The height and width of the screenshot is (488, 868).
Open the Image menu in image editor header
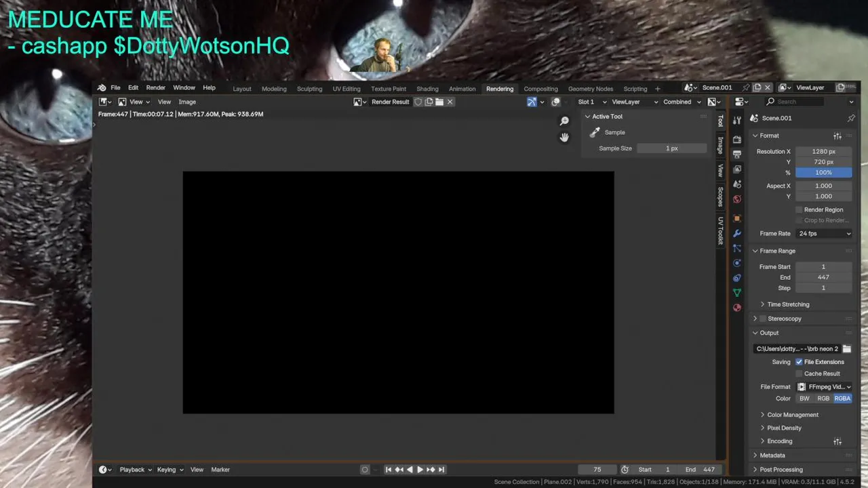187,102
